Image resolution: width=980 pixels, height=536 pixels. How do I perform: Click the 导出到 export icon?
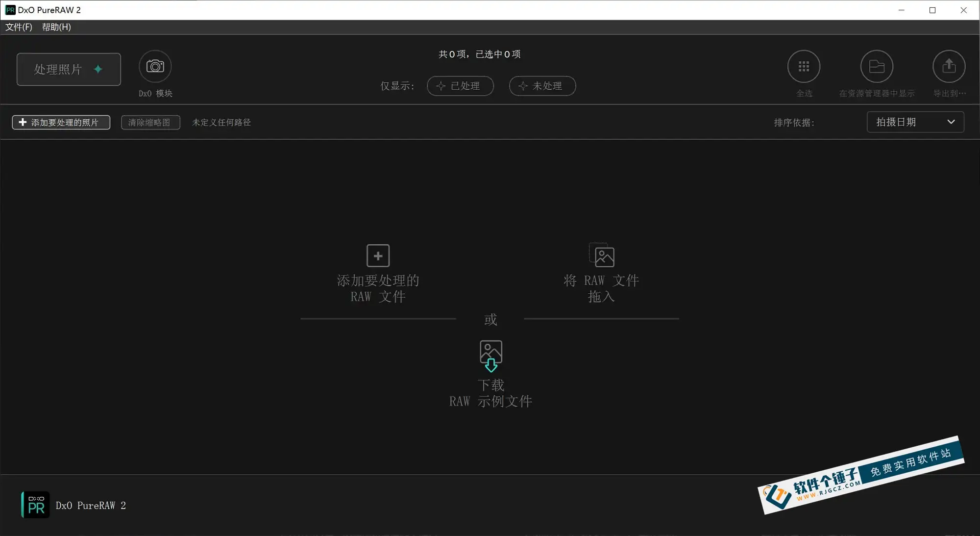[x=949, y=66]
